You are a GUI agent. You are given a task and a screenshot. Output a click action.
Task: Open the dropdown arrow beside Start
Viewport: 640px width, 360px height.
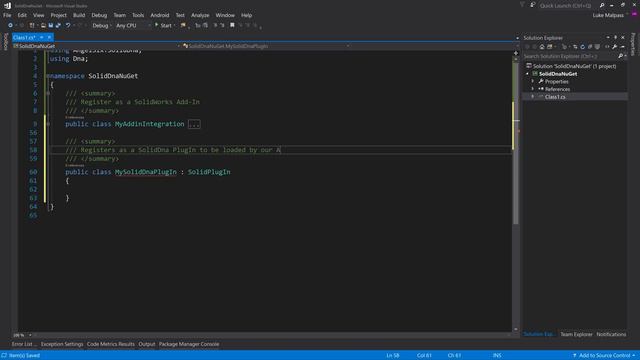174,25
